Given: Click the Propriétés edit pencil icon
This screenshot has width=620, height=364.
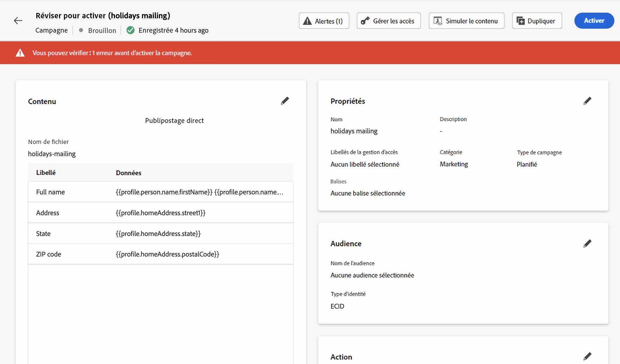Looking at the screenshot, I should (587, 101).
